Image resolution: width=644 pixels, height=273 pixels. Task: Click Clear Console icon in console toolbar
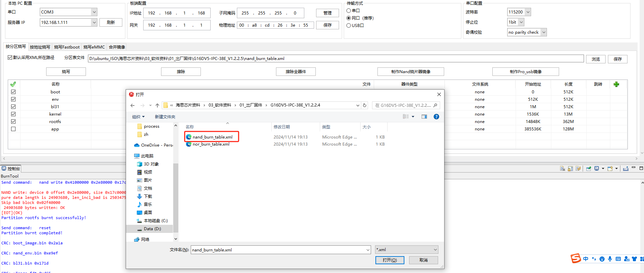tap(562, 169)
